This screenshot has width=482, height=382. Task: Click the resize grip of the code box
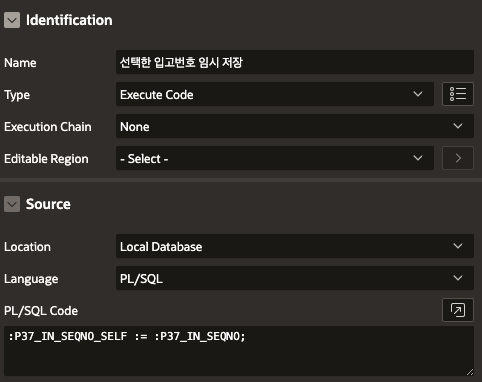[x=470, y=372]
